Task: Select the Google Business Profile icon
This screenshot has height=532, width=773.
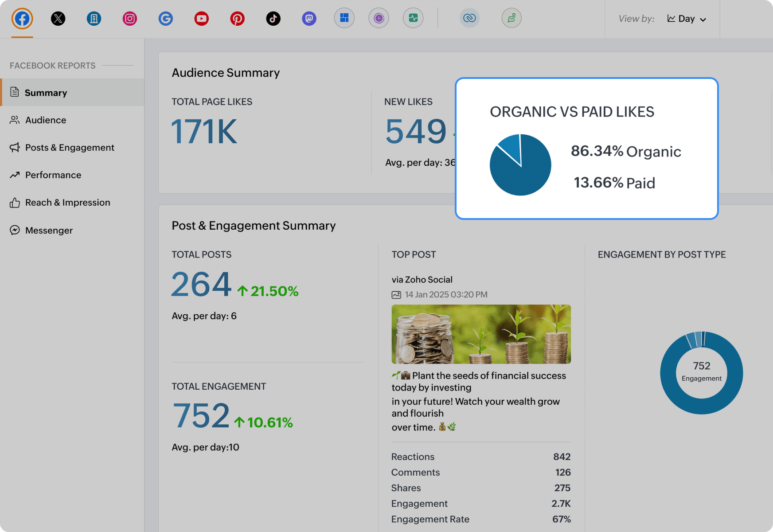Action: pyautogui.click(x=165, y=19)
